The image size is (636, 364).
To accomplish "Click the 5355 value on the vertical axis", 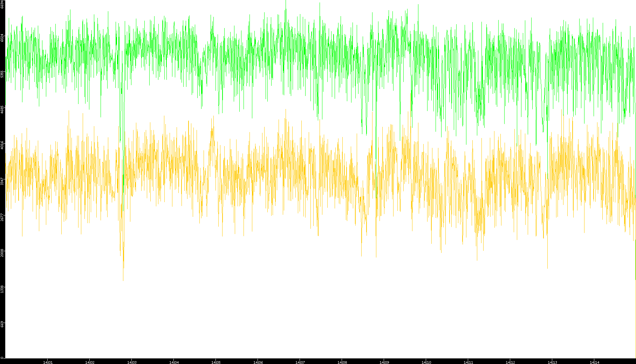I will click(x=2, y=74).
